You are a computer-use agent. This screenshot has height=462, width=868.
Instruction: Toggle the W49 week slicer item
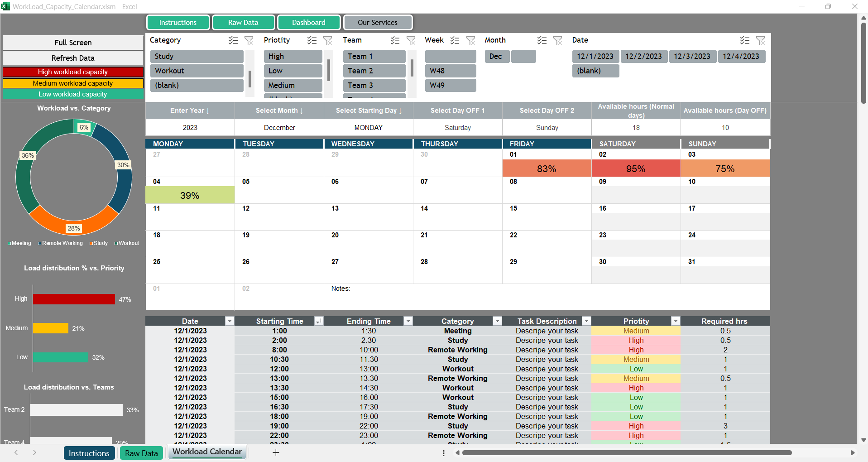(450, 85)
